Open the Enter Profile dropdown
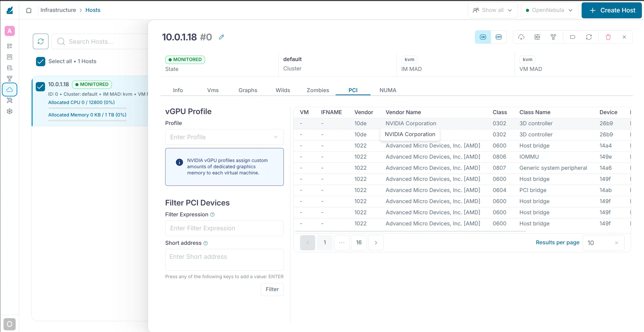 224,137
